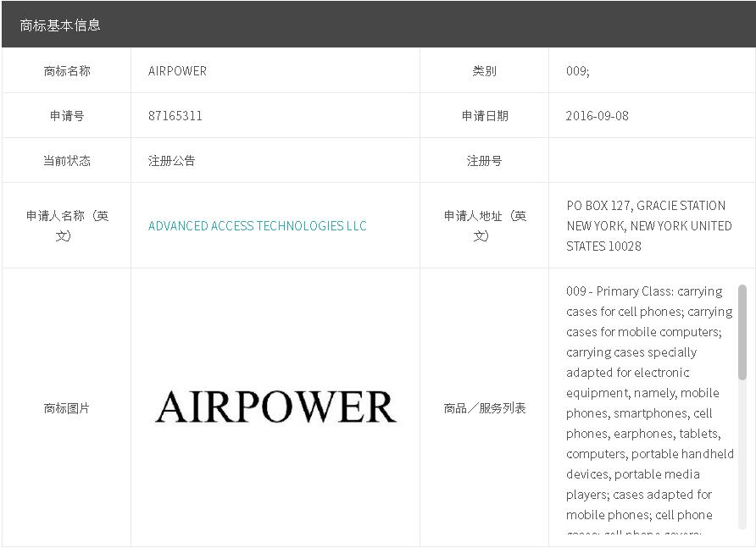Viewport: 756px width, 548px height.
Task: Click the 申请号 label cell
Action: tap(67, 116)
